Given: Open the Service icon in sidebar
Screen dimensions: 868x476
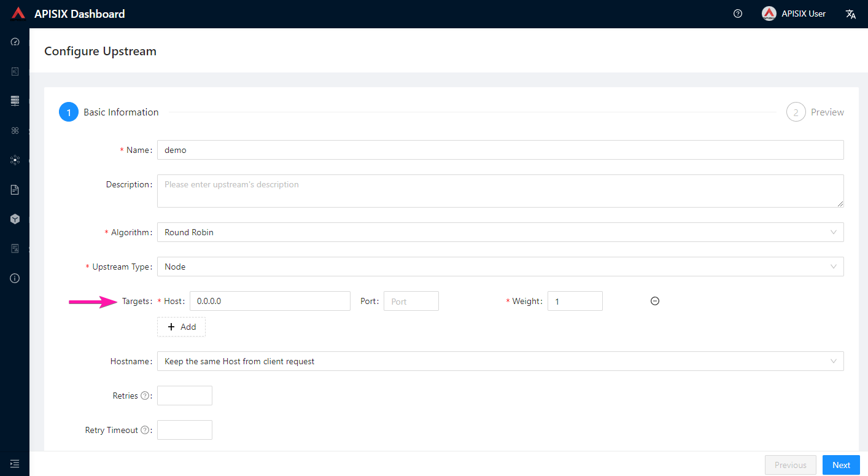Looking at the screenshot, I should click(x=15, y=130).
